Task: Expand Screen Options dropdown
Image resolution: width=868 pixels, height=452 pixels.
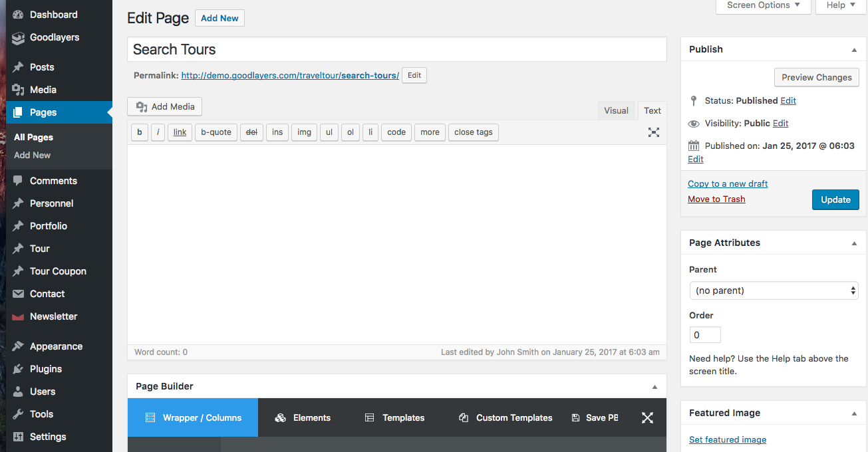Action: coord(763,5)
